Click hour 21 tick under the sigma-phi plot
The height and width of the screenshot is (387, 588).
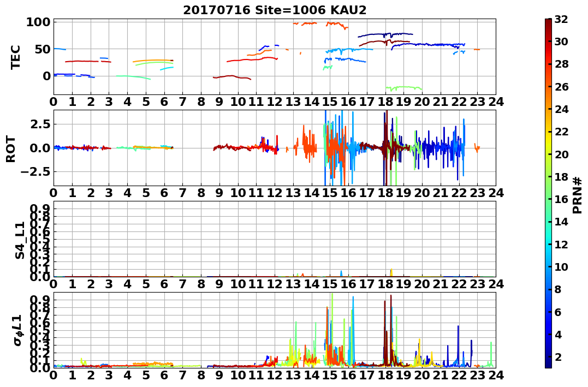pos(441,375)
